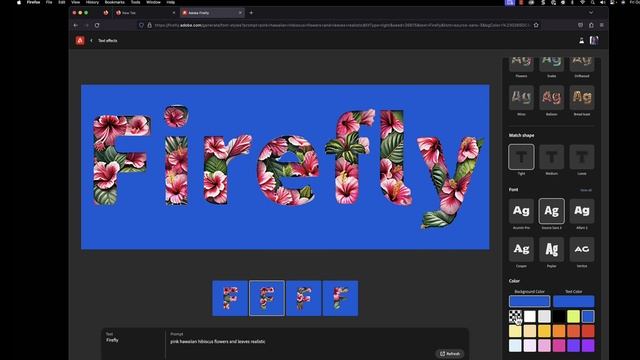Choose the Cooper font
The height and width of the screenshot is (360, 640).
click(521, 249)
